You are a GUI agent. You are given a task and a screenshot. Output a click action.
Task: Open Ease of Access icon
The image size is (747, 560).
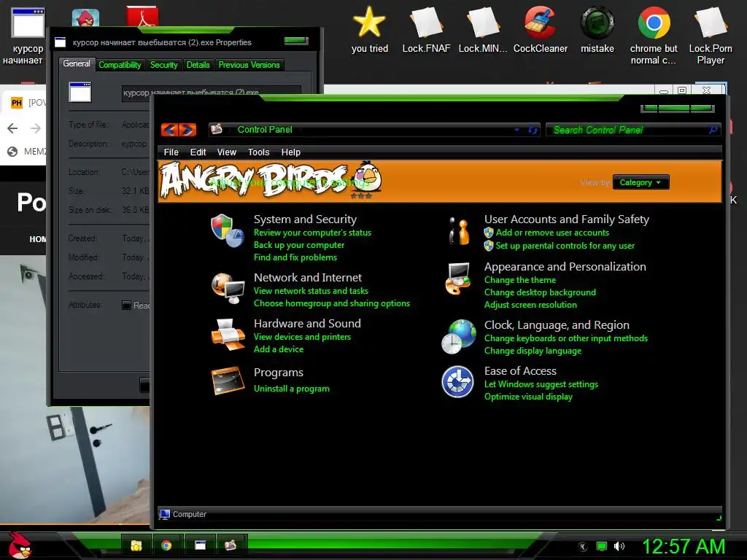tap(457, 381)
